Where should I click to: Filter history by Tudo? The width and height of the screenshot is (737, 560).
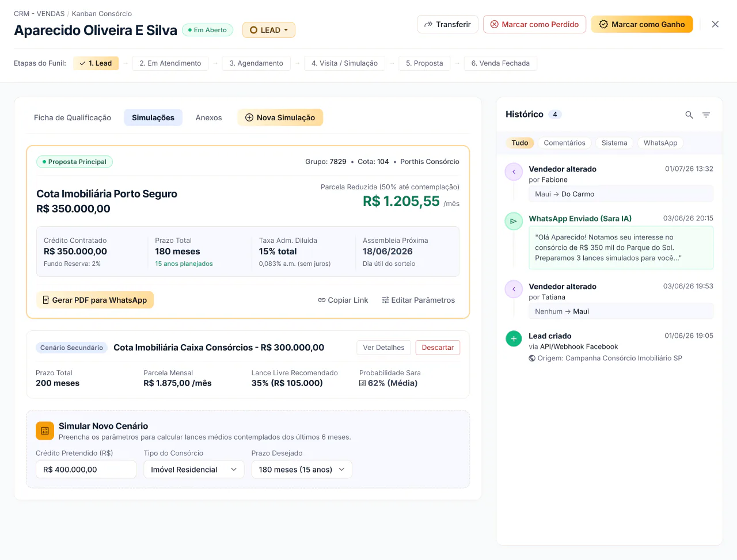(520, 143)
